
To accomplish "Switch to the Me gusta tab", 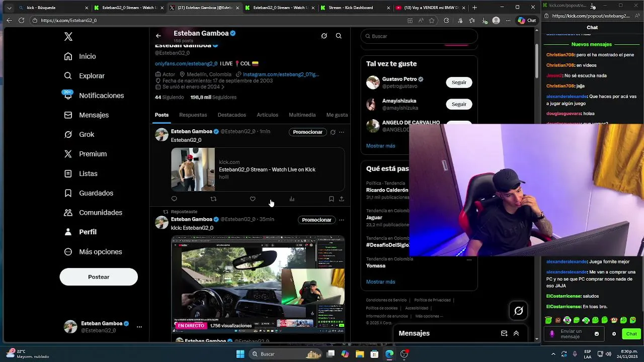I will click(x=337, y=115).
